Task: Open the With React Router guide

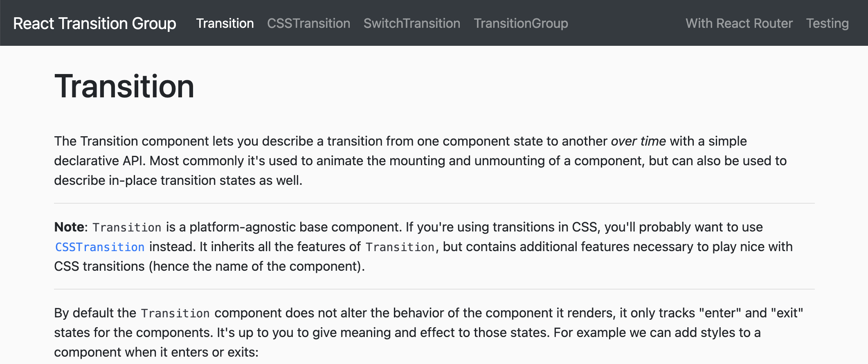Action: [x=739, y=23]
